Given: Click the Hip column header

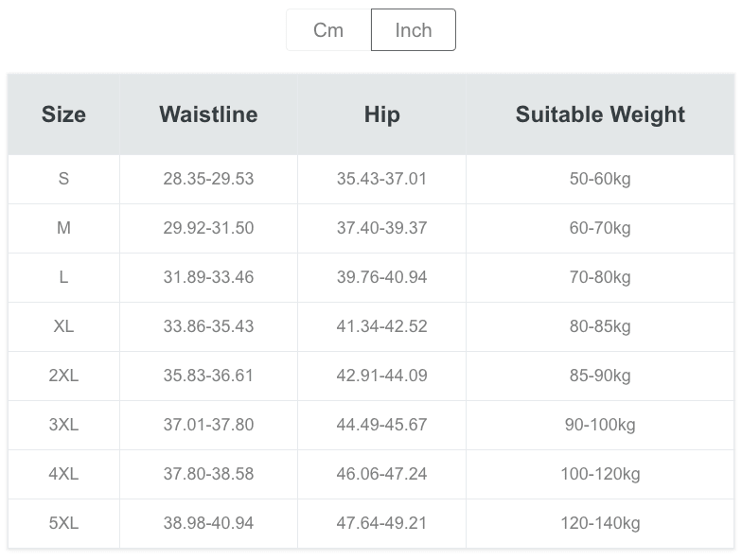Looking at the screenshot, I should pos(381,114).
